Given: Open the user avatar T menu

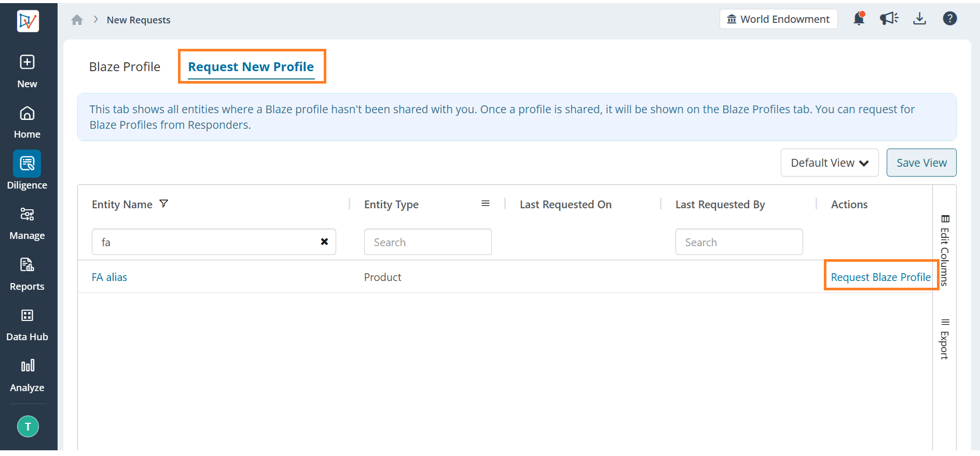Looking at the screenshot, I should [x=28, y=426].
